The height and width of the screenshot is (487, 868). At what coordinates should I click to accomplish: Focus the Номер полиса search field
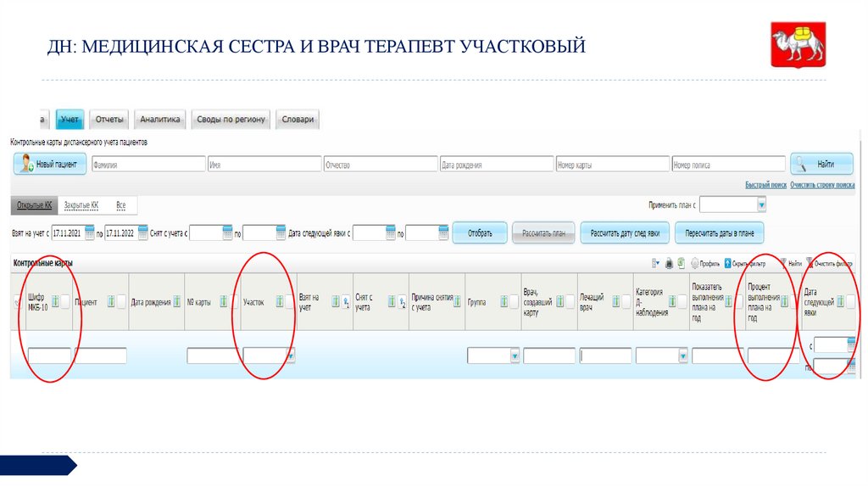(728, 165)
